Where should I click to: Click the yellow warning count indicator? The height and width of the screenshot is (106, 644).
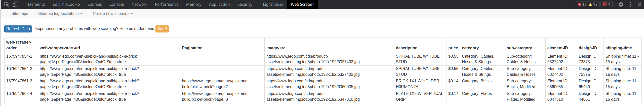point(593,4)
